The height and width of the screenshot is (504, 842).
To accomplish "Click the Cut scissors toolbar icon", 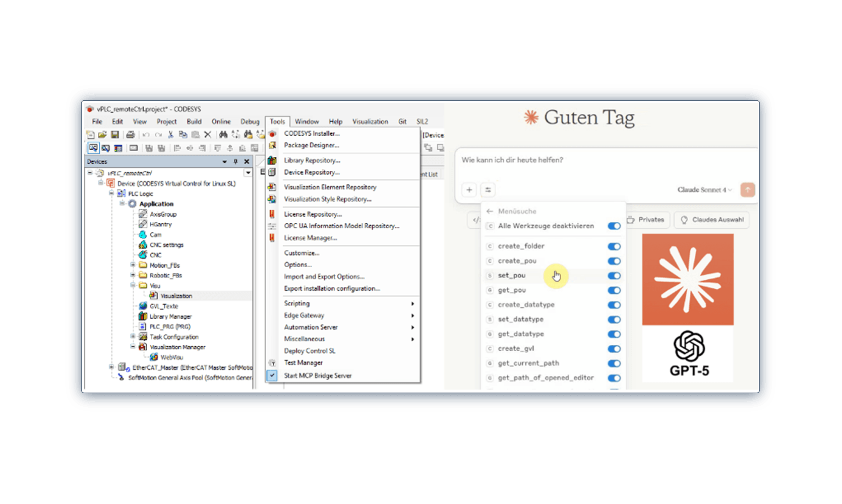I will [170, 135].
